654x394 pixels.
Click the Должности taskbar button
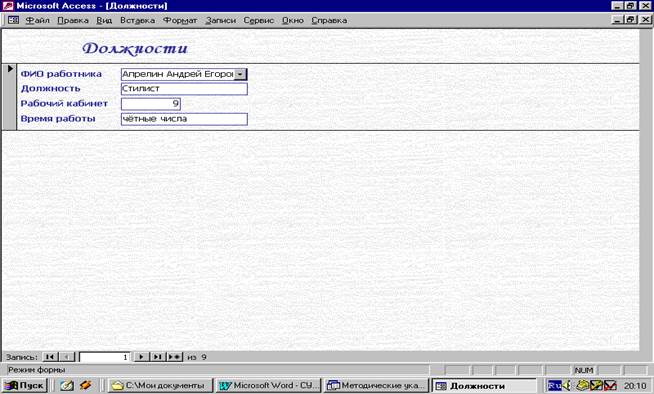[x=485, y=386]
